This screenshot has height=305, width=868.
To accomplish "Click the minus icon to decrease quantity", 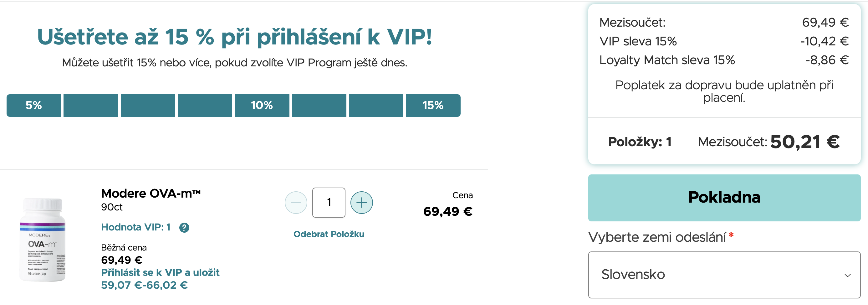I will [296, 202].
